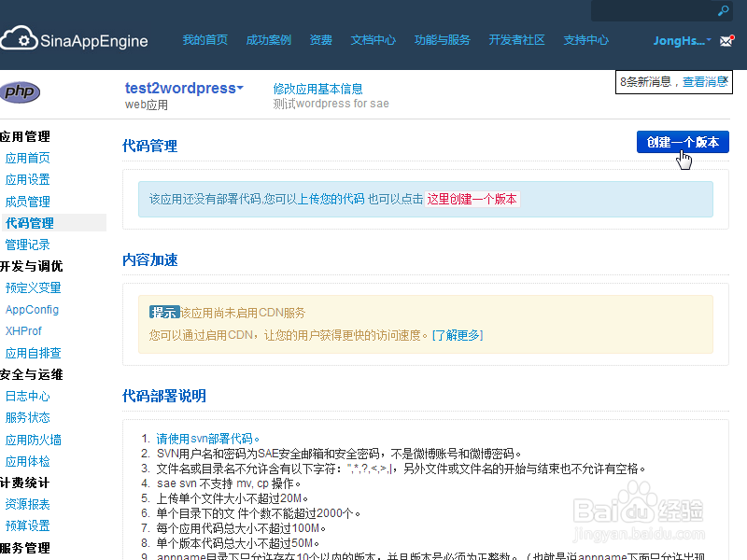Open 成员管理 in the sidebar
Screen dimensions: 747x560
coord(28,202)
